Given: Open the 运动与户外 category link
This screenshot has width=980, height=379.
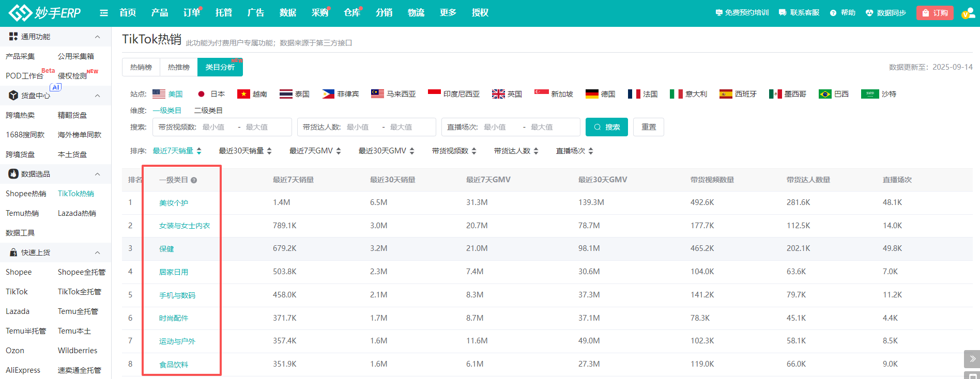Looking at the screenshot, I should pos(177,341).
